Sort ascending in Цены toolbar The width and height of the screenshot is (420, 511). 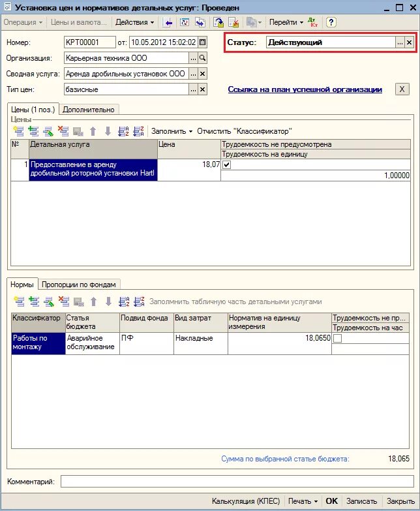[x=123, y=131]
